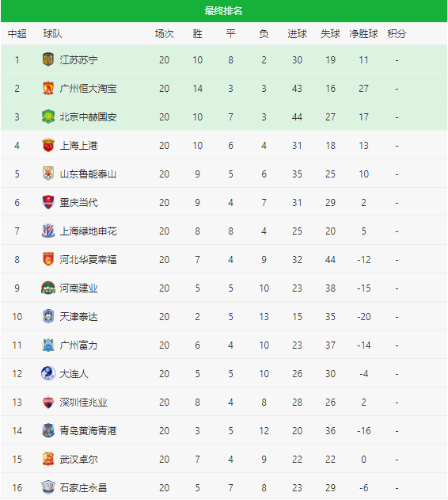Click the 江苏苏宁 team logo
Image resolution: width=448 pixels, height=500 pixels.
48,59
